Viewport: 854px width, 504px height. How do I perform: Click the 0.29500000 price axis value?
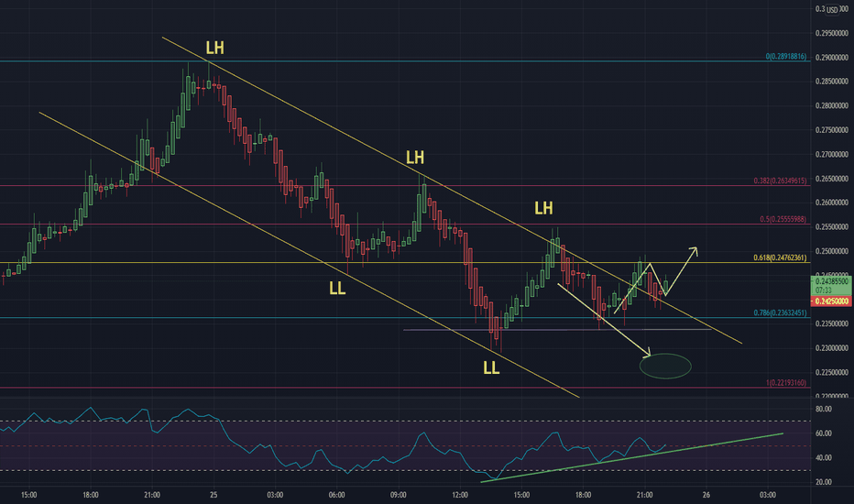point(832,33)
